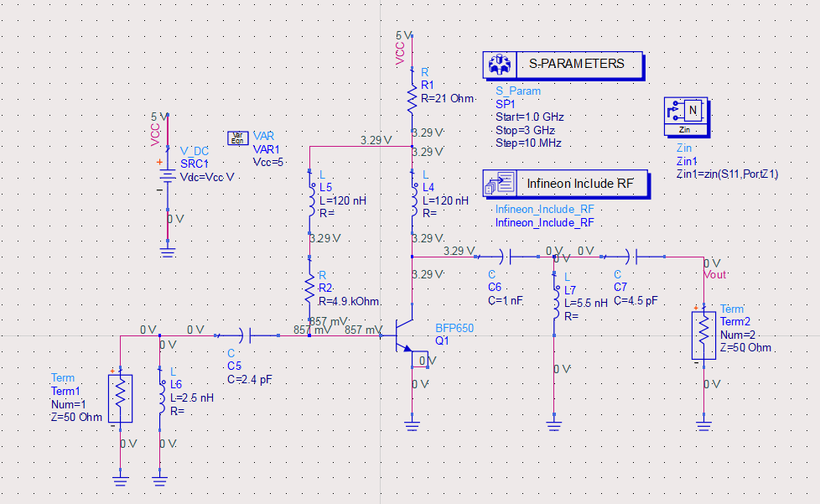Click the Stop=3 GHz sweep parameter
This screenshot has width=820, height=504.
[x=525, y=131]
